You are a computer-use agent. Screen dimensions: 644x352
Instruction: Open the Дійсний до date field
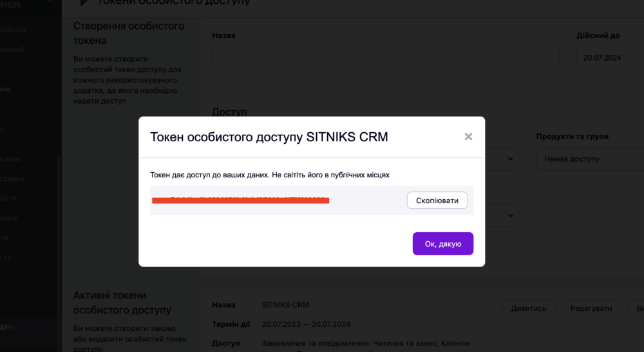click(x=610, y=57)
